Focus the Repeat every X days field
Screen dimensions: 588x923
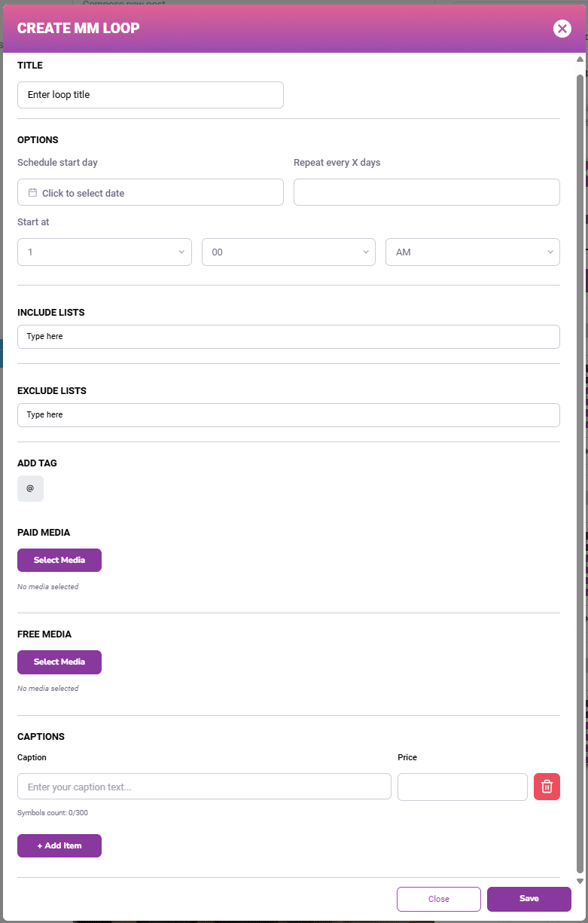426,192
